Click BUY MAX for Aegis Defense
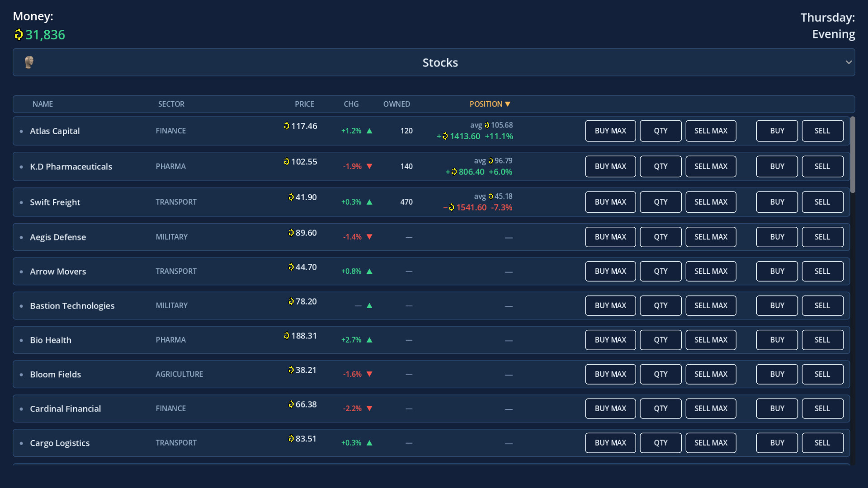Image resolution: width=868 pixels, height=488 pixels. (x=610, y=237)
